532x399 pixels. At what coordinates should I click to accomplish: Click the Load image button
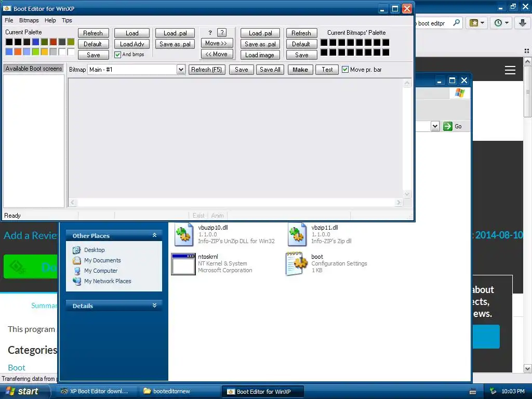(260, 55)
